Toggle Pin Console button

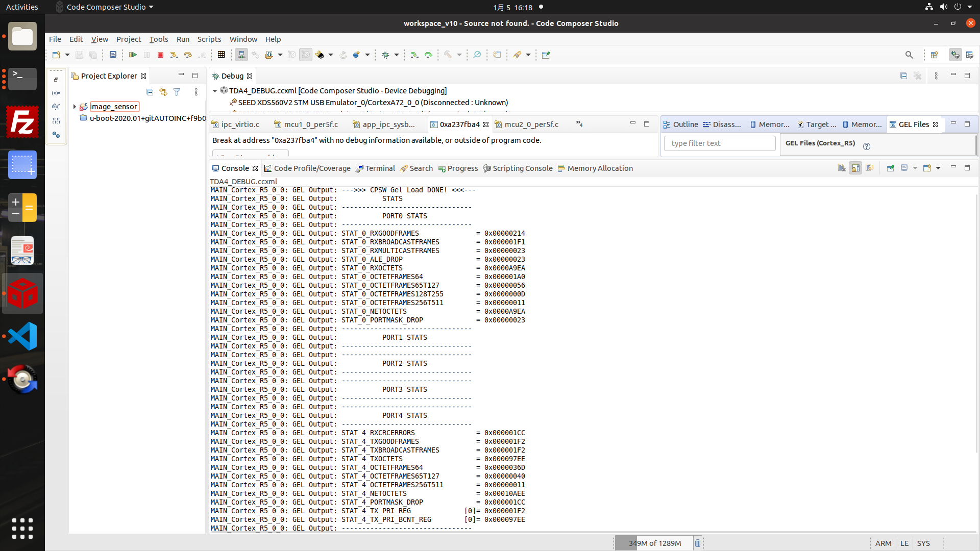pyautogui.click(x=891, y=168)
